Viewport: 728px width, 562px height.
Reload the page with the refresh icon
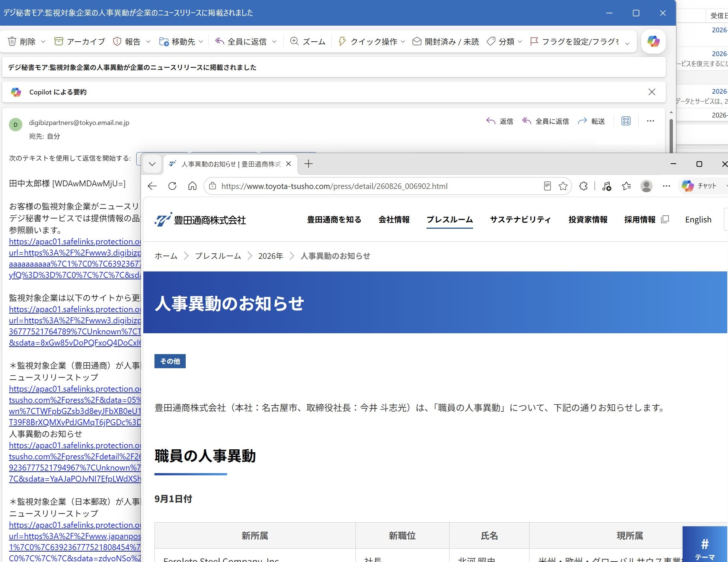(172, 186)
